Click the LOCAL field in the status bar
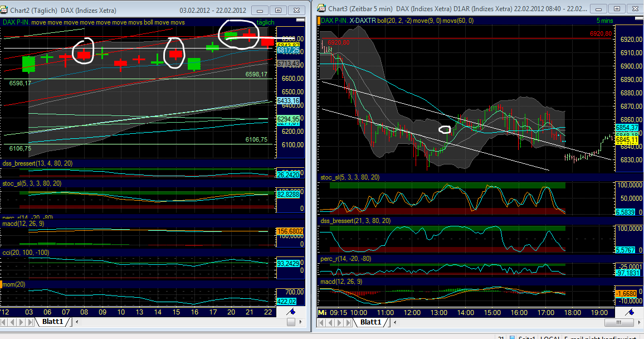The image size is (644, 339). tap(550, 337)
